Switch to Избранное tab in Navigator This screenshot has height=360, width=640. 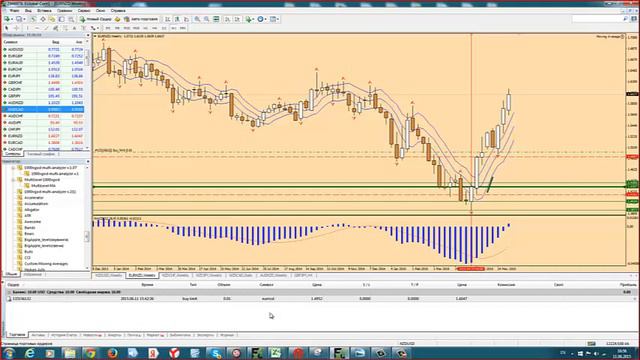click(32, 274)
